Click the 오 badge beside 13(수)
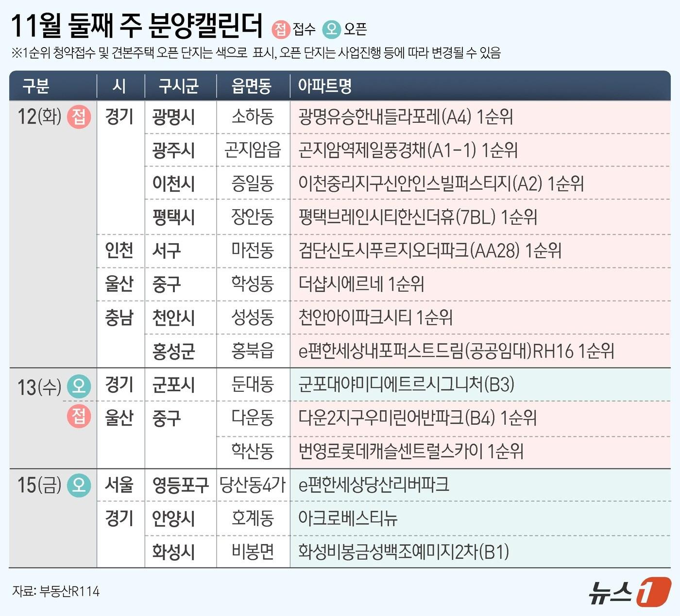 (79, 386)
